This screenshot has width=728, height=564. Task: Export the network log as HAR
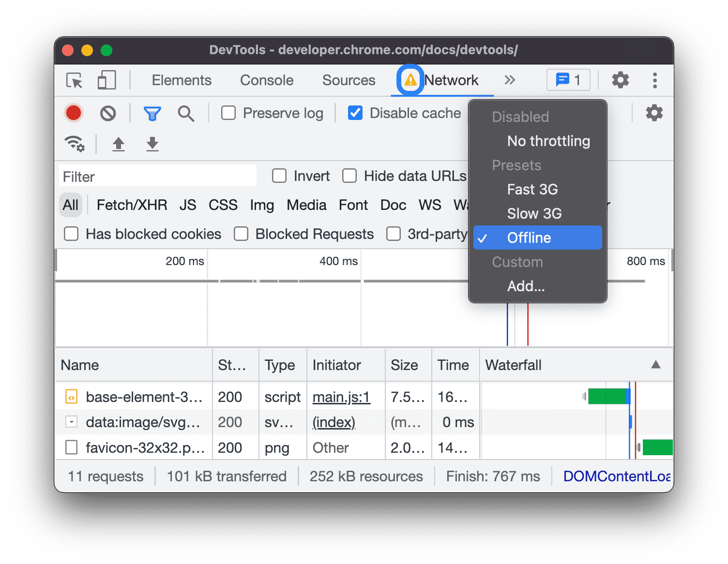(152, 144)
